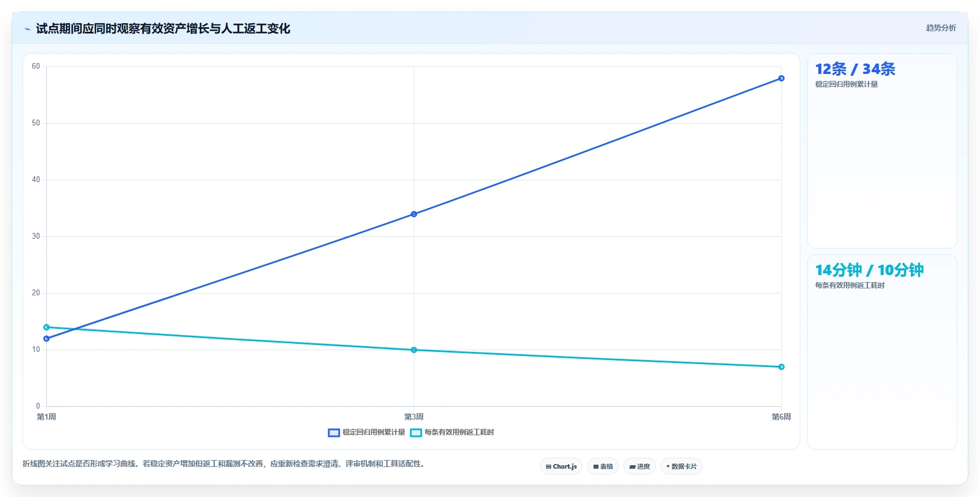
Task: Click the 数据卡片 tag chip
Action: tap(681, 466)
